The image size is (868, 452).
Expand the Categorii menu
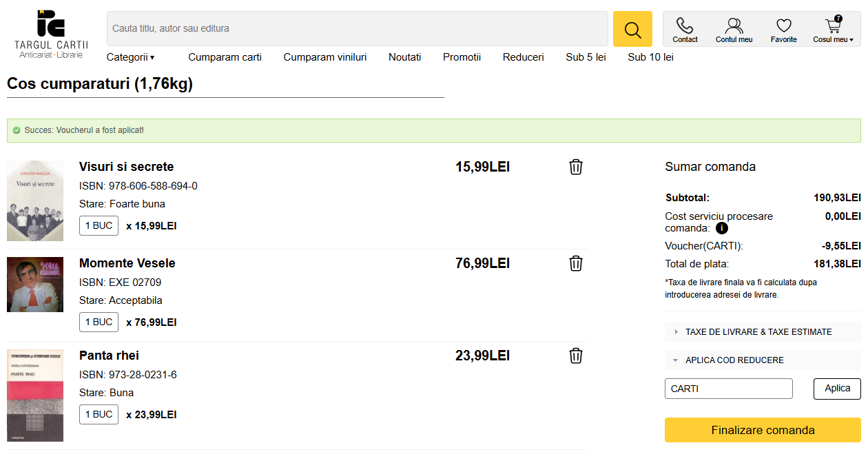(x=130, y=57)
